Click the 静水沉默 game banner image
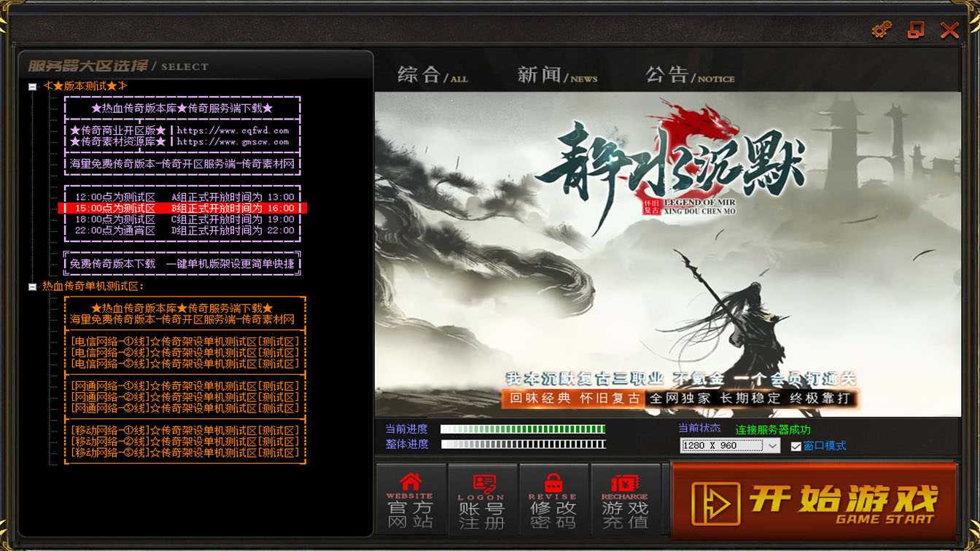Screen dimensions: 980x551 (x=667, y=254)
